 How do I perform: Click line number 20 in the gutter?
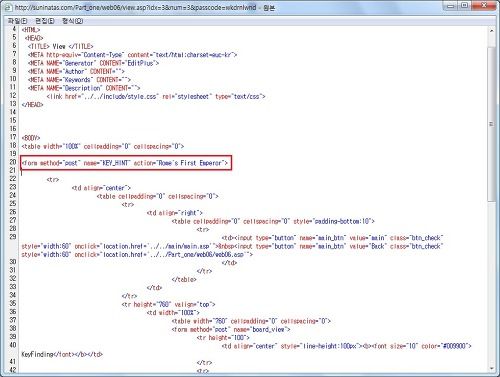click(13, 162)
